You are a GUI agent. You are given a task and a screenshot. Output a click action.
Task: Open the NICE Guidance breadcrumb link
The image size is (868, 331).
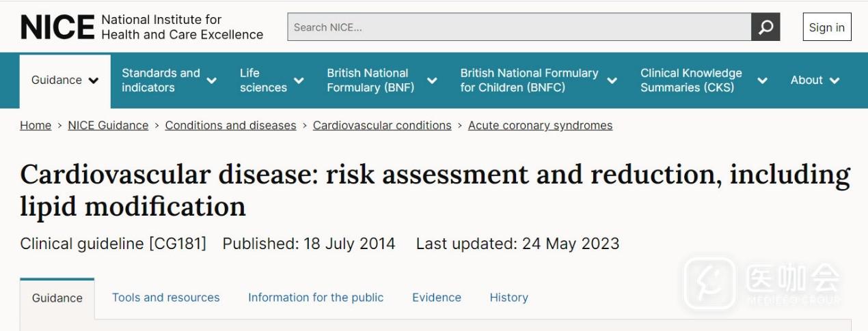(x=108, y=126)
